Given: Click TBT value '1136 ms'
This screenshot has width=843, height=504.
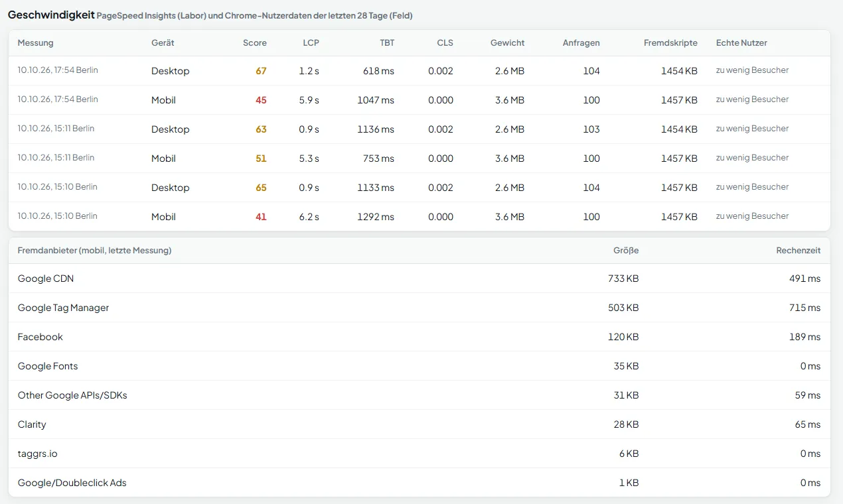Looking at the screenshot, I should pos(376,129).
